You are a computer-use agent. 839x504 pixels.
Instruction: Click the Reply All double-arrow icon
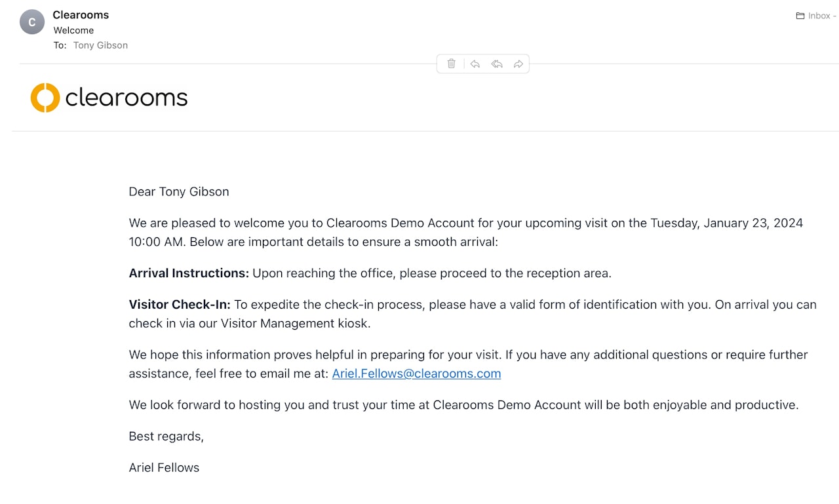point(497,64)
